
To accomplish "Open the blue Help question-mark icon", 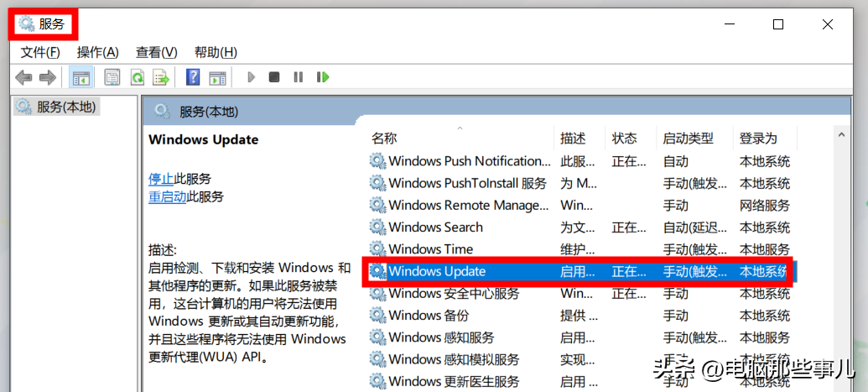I will pos(193,77).
